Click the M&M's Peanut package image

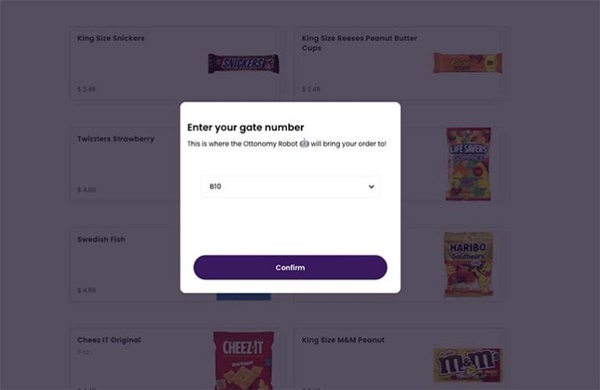(468, 365)
